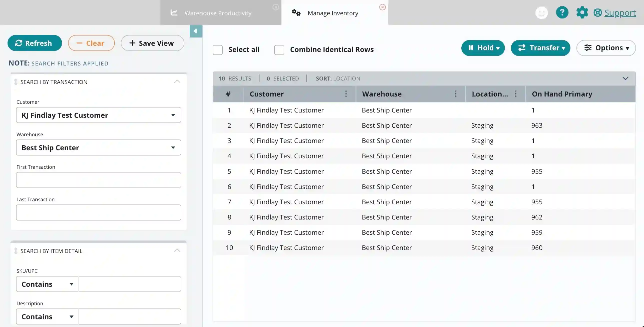Viewport: 644px width, 327px height.
Task: Open the Customer column kebab menu
Action: pyautogui.click(x=346, y=94)
